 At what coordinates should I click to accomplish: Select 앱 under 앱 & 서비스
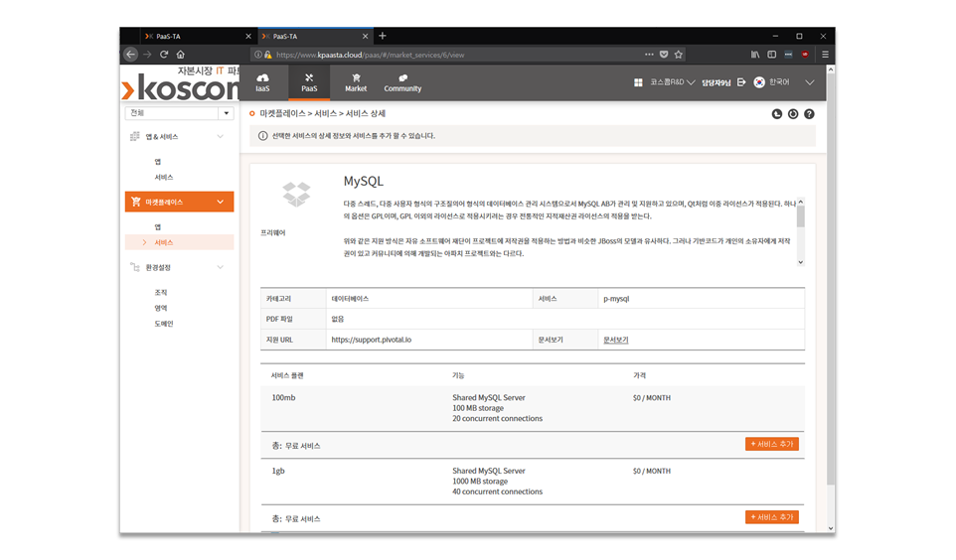coord(158,162)
